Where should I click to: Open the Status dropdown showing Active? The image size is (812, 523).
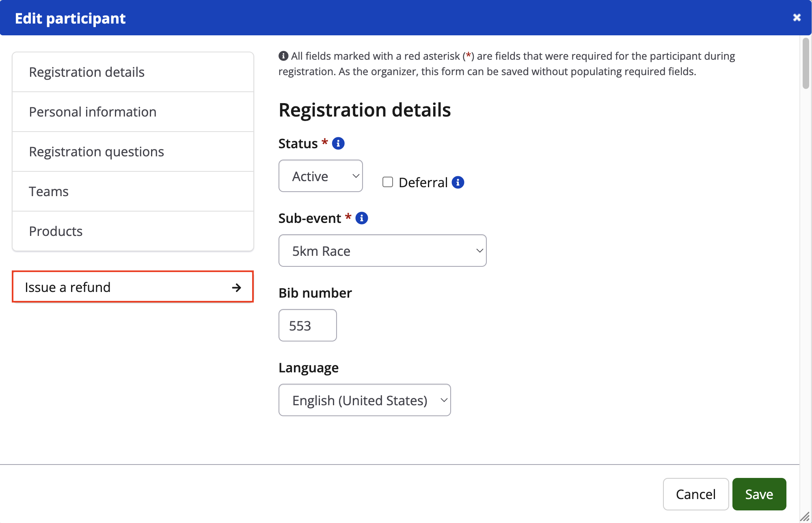321,176
